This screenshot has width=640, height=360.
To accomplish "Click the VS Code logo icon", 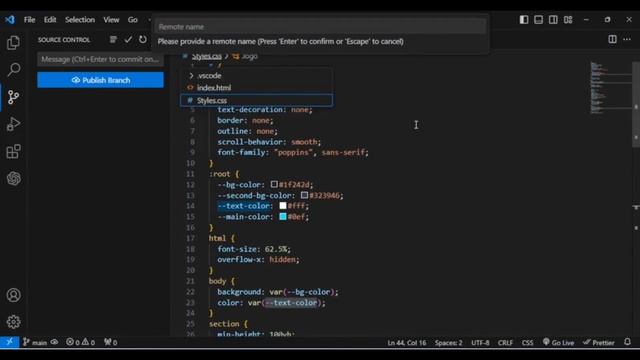I will (x=10, y=20).
